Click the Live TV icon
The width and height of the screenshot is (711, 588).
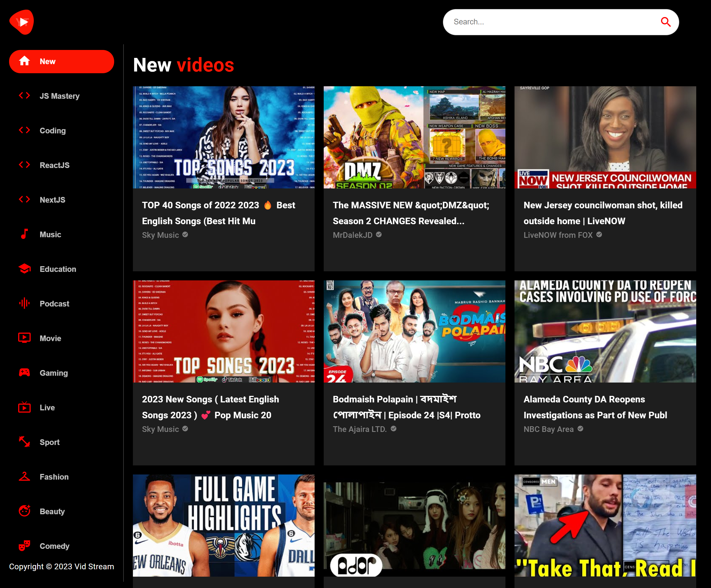click(x=24, y=407)
